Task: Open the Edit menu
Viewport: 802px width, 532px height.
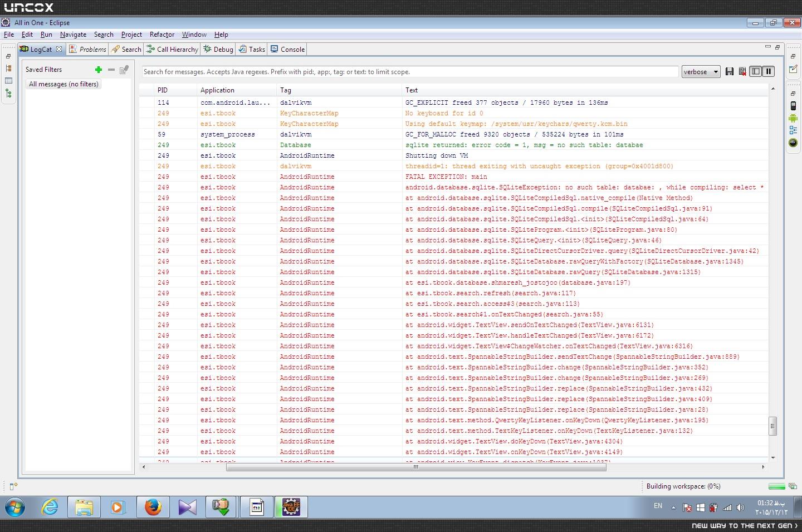Action: pos(27,35)
